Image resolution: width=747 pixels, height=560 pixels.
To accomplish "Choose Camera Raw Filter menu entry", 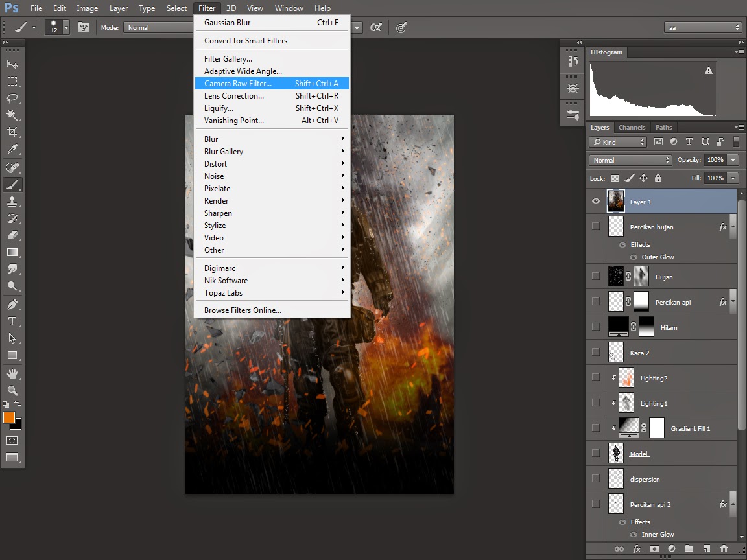I will (x=272, y=84).
